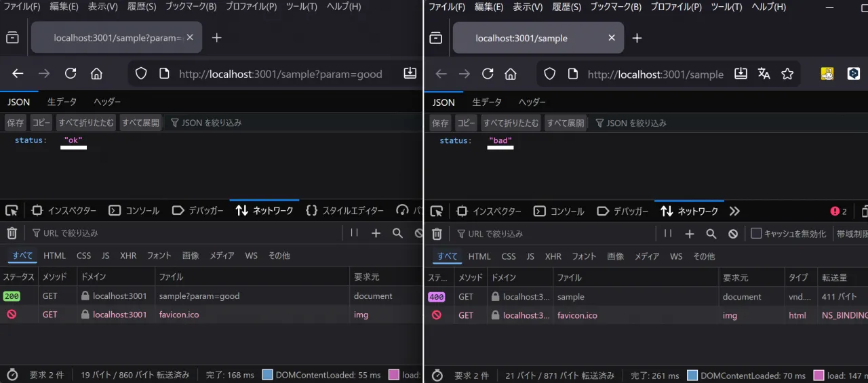Go to home page in right window

click(511, 74)
